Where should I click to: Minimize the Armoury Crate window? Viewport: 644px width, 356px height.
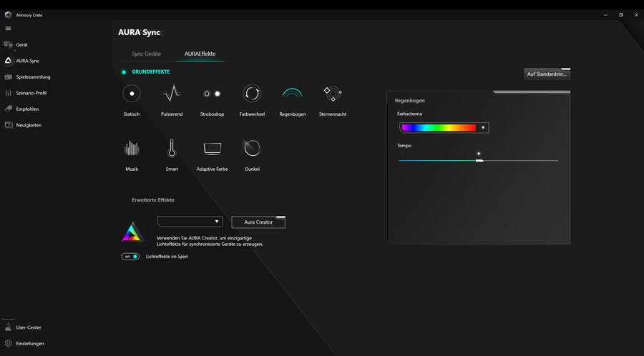[605, 15]
